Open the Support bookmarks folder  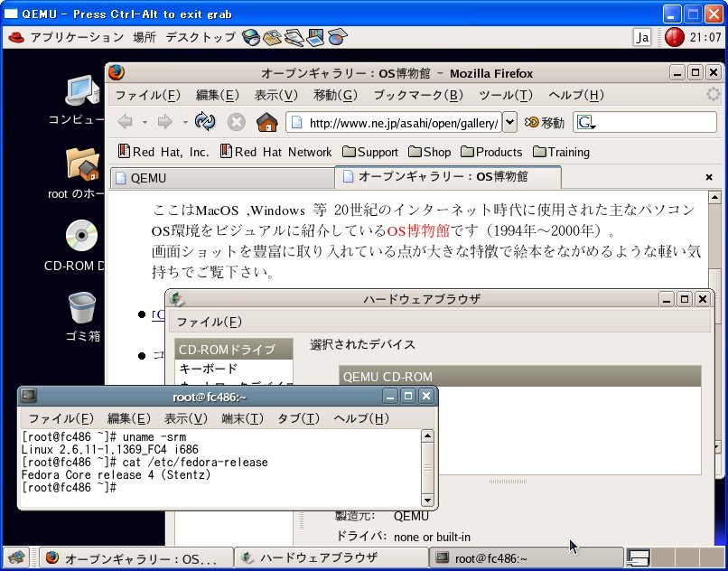click(370, 152)
